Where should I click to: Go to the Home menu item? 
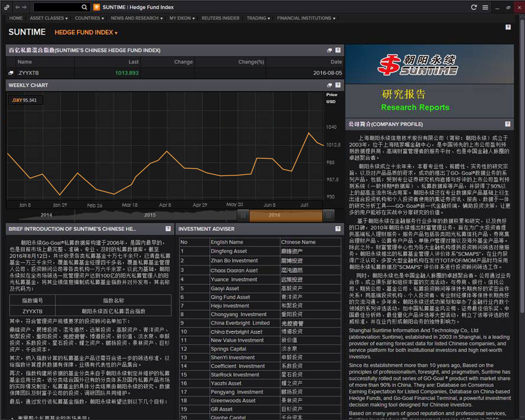click(16, 18)
